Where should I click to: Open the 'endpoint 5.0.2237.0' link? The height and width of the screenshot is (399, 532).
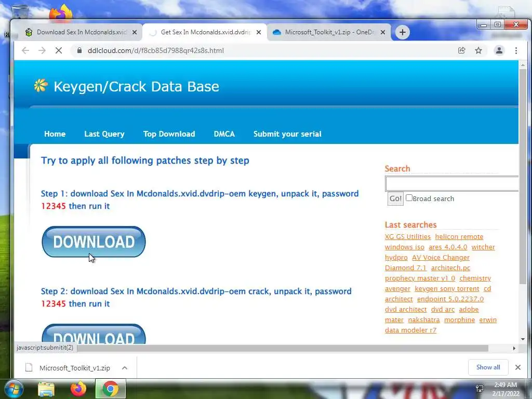[450, 299]
